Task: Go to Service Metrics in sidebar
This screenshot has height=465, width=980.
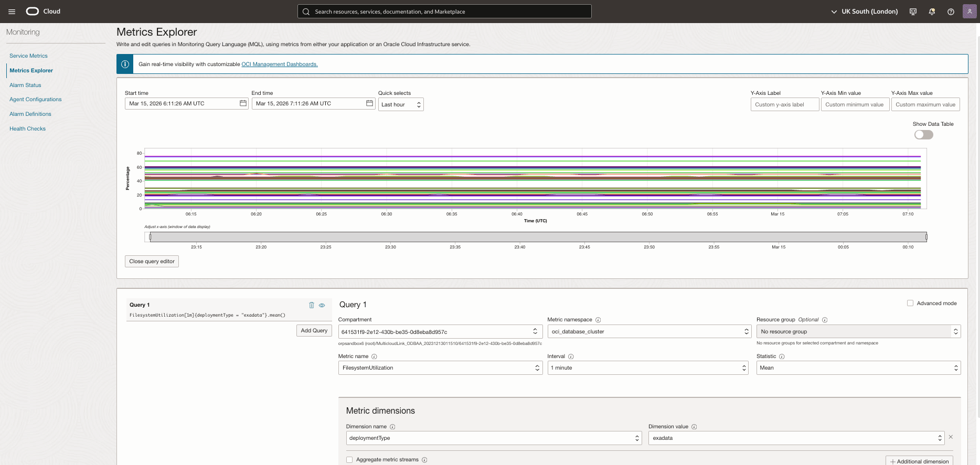Action: (28, 56)
